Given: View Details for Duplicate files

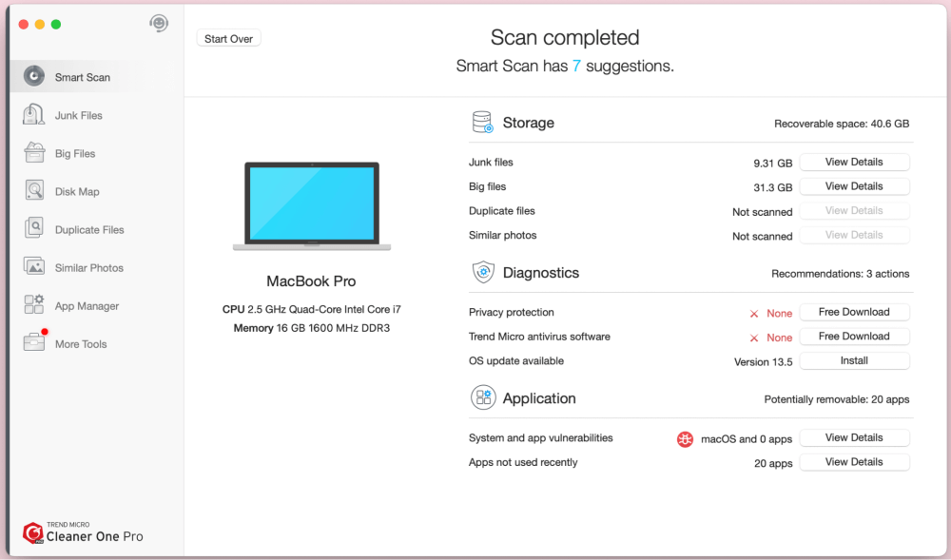Looking at the screenshot, I should point(854,210).
